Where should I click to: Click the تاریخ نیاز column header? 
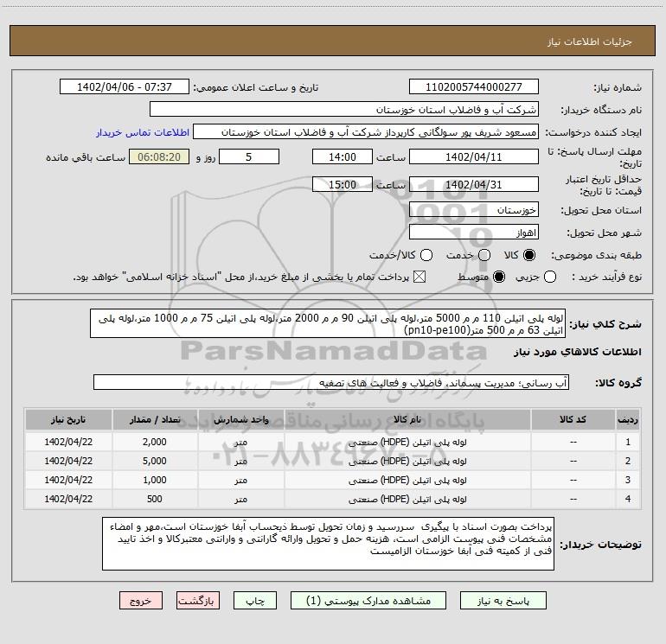click(68, 420)
